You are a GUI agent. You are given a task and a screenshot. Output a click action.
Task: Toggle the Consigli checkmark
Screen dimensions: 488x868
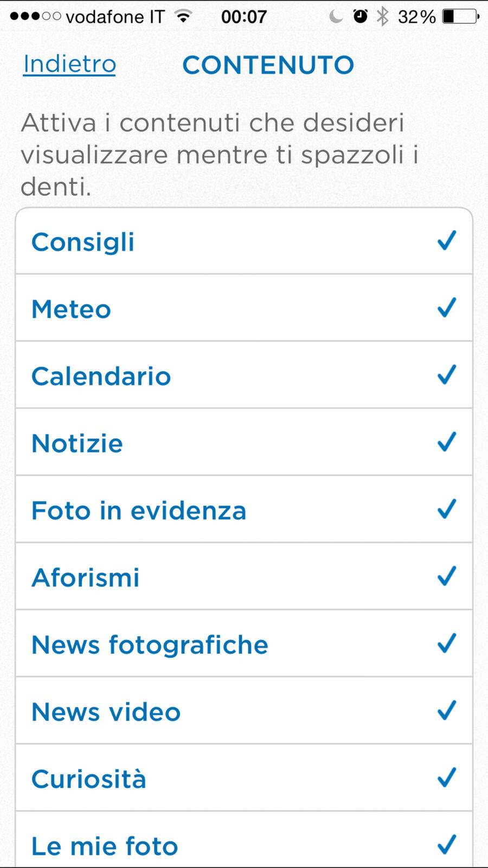click(x=447, y=241)
